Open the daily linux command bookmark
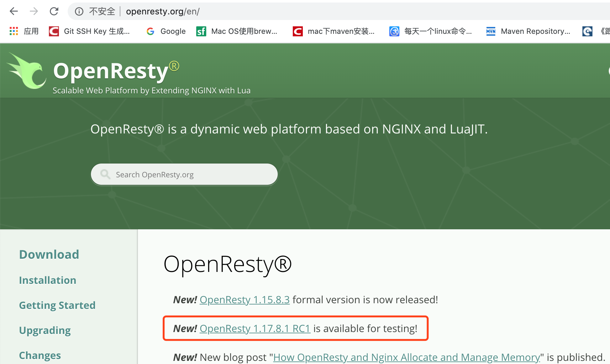The height and width of the screenshot is (364, 610). pyautogui.click(x=431, y=31)
